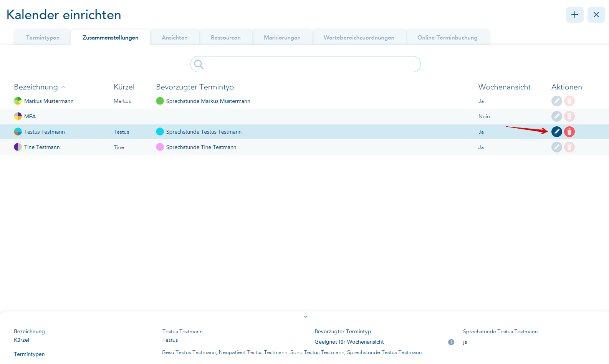Delete the Testus Testmann entry with the trash icon
609x364 pixels.
pyautogui.click(x=569, y=132)
